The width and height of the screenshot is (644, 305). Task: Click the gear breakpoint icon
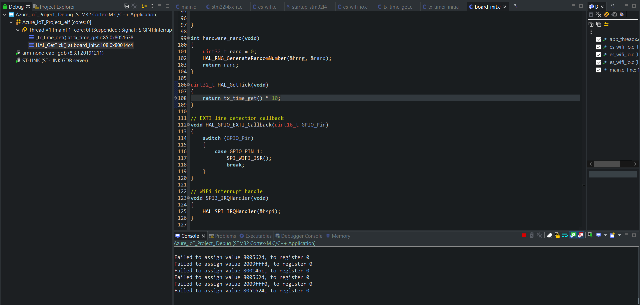pyautogui.click(x=606, y=14)
